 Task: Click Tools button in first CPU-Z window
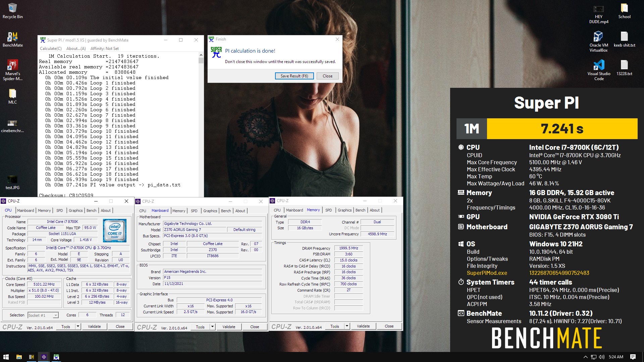pos(66,326)
